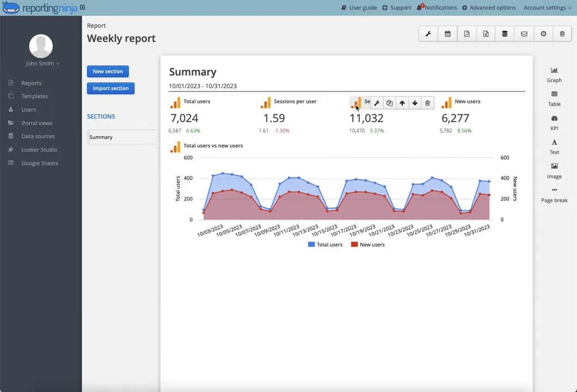Delete the Sessions widget via trash icon
This screenshot has width=577, height=392.
point(427,103)
